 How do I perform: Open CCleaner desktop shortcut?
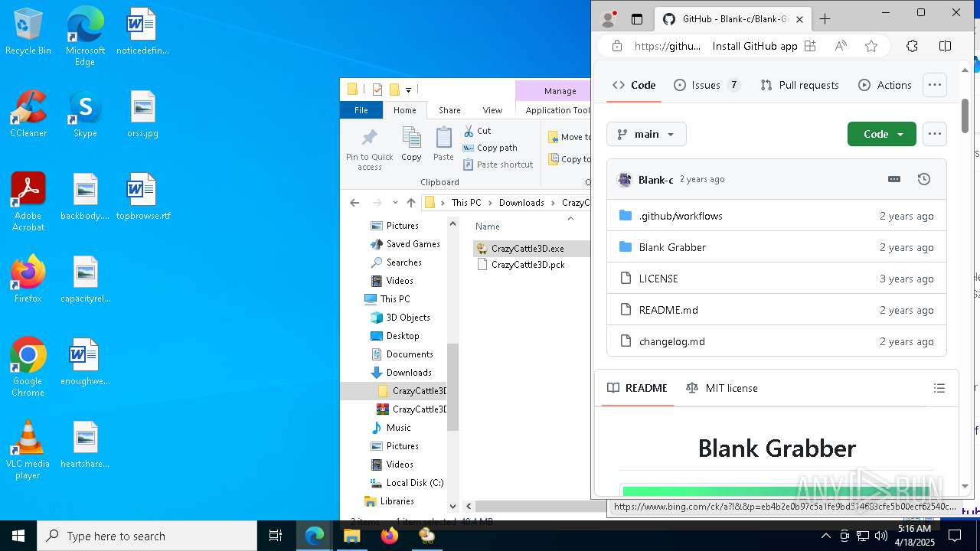click(28, 115)
